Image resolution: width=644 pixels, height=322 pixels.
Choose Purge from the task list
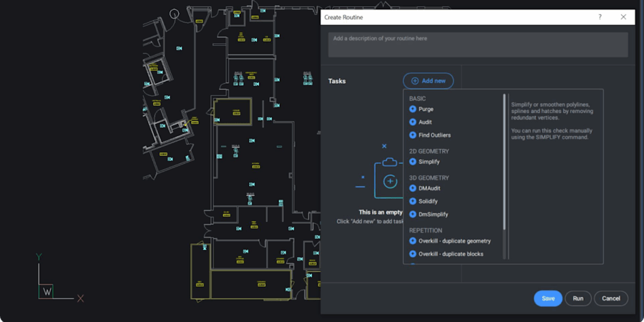coord(426,109)
